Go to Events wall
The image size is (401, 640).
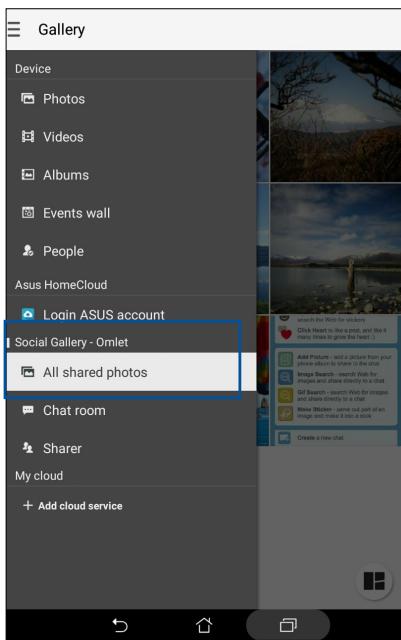coord(131,213)
